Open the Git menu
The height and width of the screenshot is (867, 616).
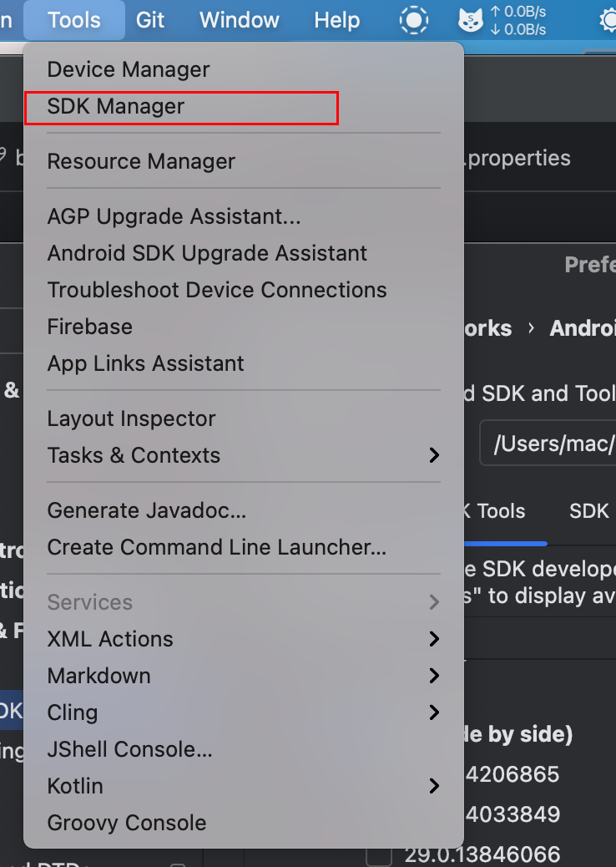[x=150, y=20]
